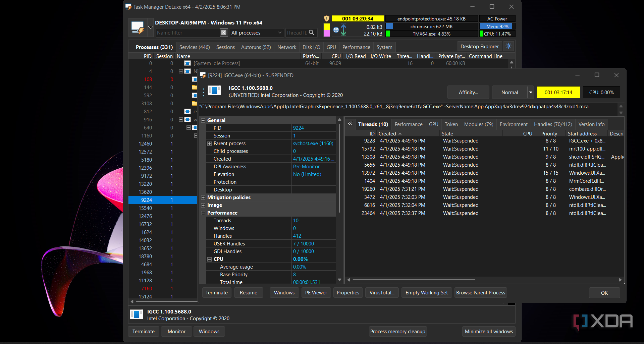This screenshot has height=344, width=644.
Task: Open the priority dropdown next to Normal
Action: click(530, 92)
